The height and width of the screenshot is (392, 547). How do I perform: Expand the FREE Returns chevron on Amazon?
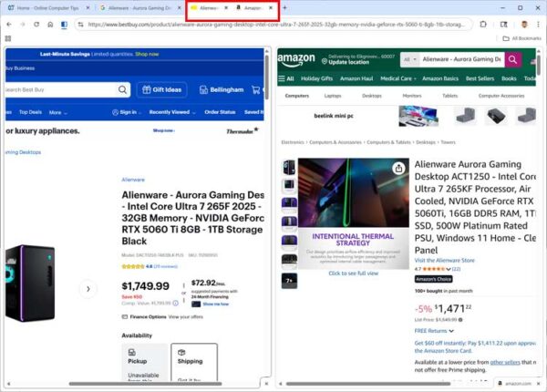pos(451,331)
